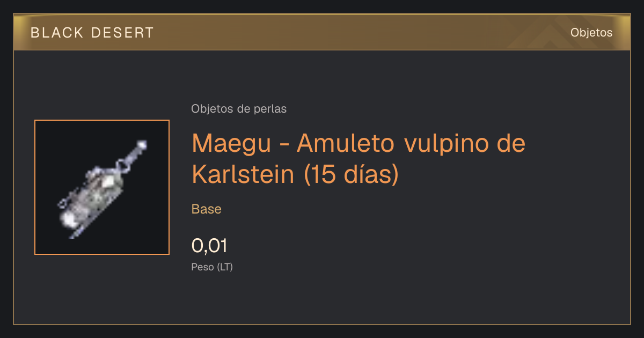Click the Karlstein fox amulet item icon
Viewport: 644px width, 338px height.
click(x=102, y=187)
